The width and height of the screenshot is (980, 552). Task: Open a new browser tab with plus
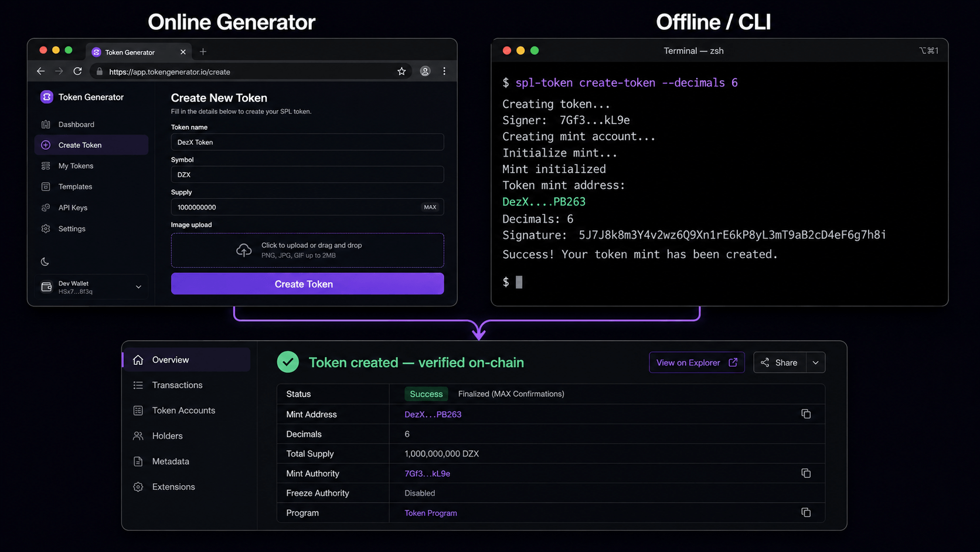click(x=203, y=52)
